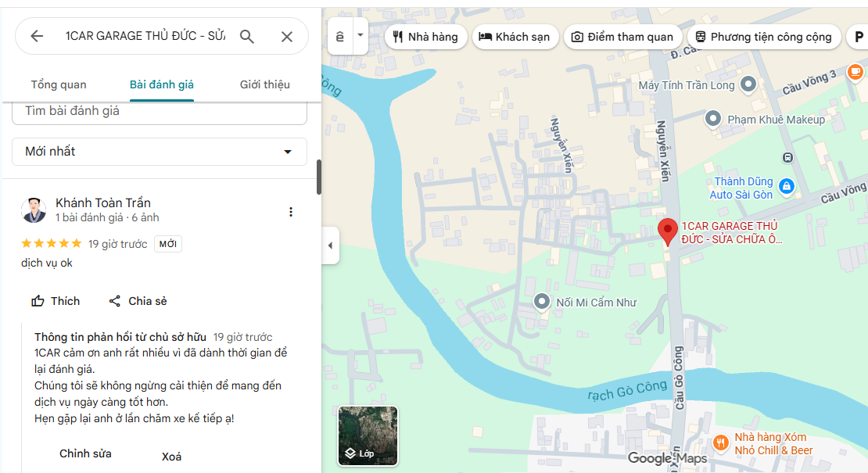Click the transit train icon button
This screenshot has width=868, height=473.
point(340,37)
